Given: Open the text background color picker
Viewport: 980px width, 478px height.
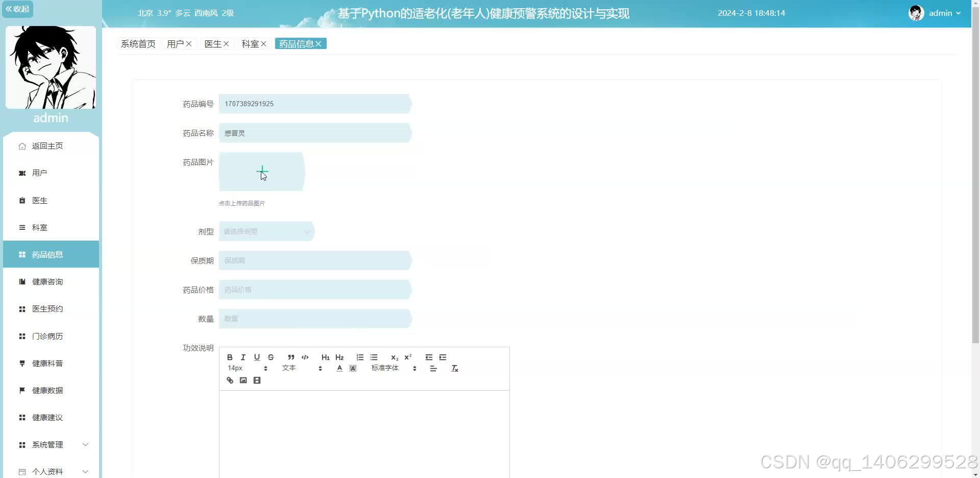Looking at the screenshot, I should (x=353, y=368).
